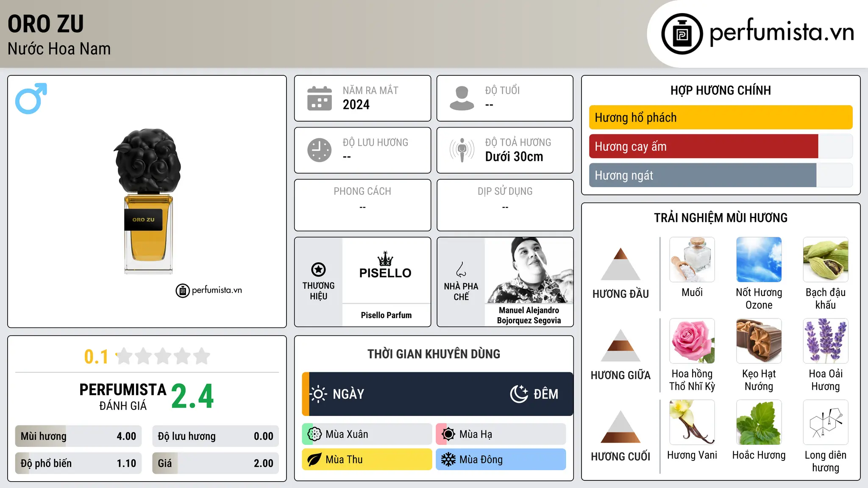Click the Mùa Đông season button
868x488 pixels.
[501, 460]
